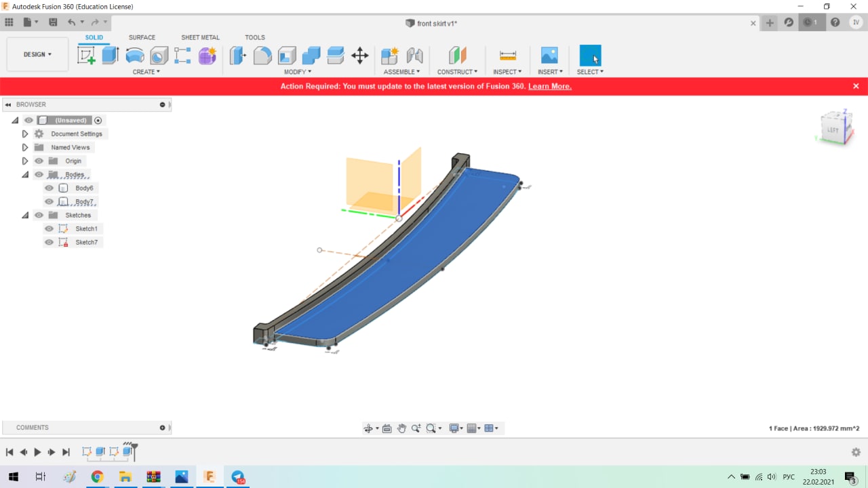Open the Job Status clock icon
The width and height of the screenshot is (868, 488).
810,22
